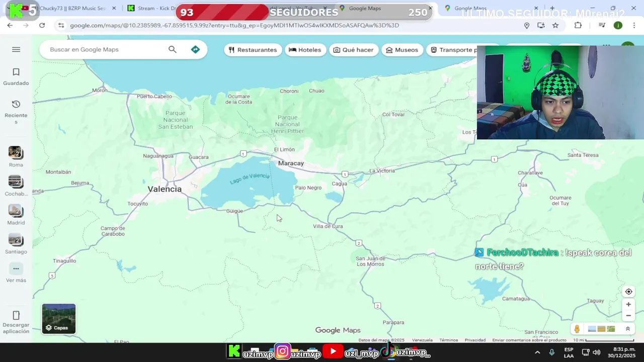
Task: Switch to the Chucky73 BZRP Music tab
Action: (68, 8)
